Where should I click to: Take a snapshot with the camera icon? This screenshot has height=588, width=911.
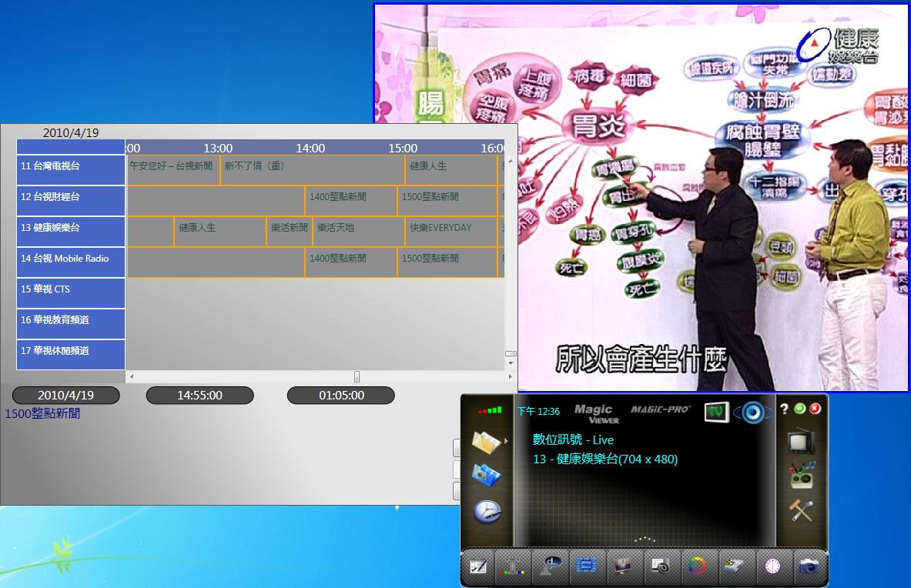click(809, 566)
